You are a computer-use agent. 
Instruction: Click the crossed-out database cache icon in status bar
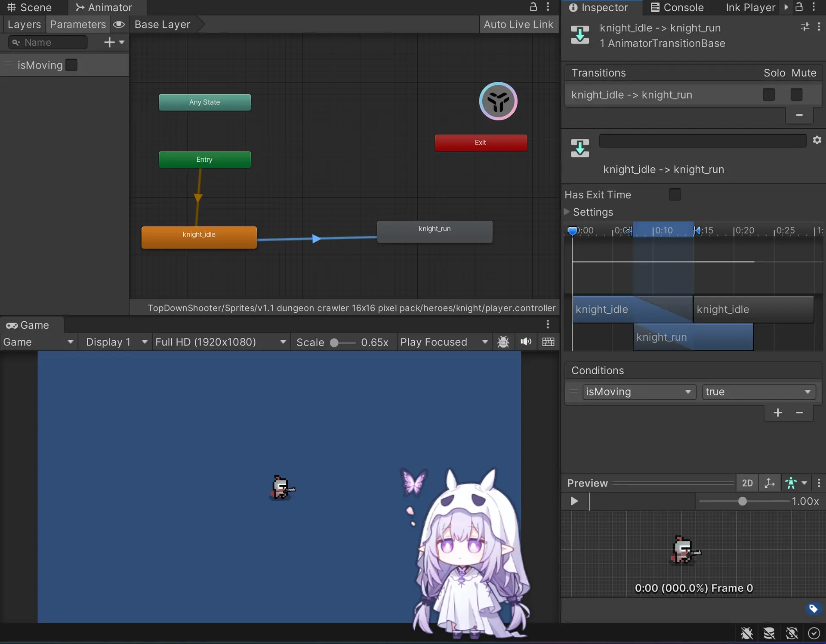769,633
